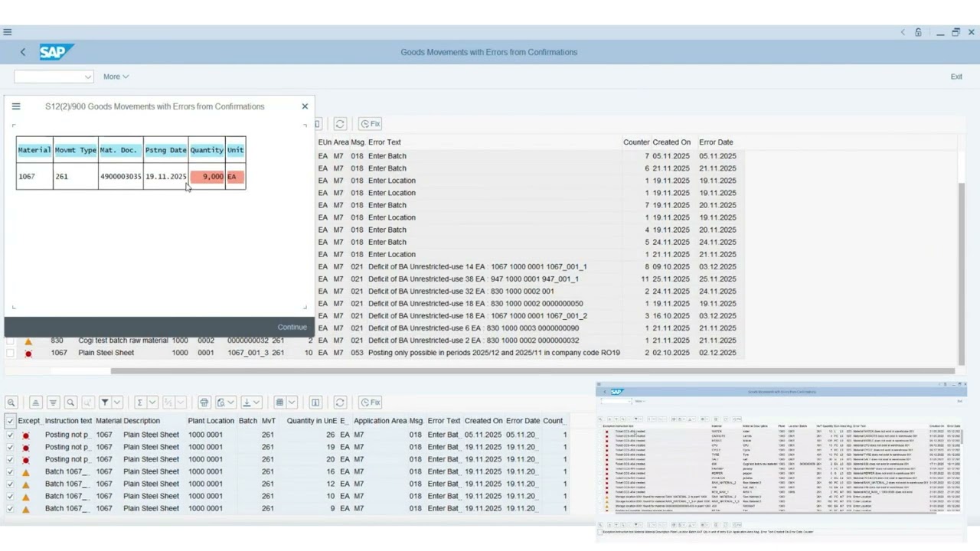Open the filter dropdown arrow in lower toolbar
Image resolution: width=980 pixels, height=551 pixels.
pyautogui.click(x=119, y=403)
